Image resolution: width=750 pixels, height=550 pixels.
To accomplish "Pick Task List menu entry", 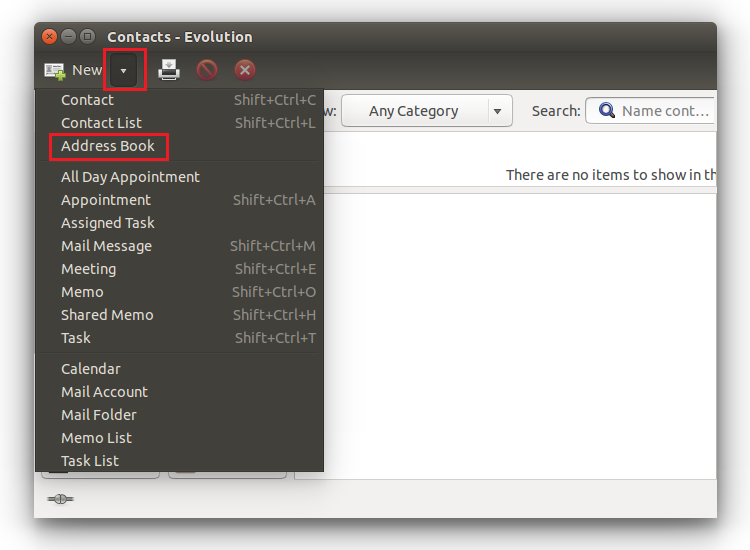I will coord(179,461).
